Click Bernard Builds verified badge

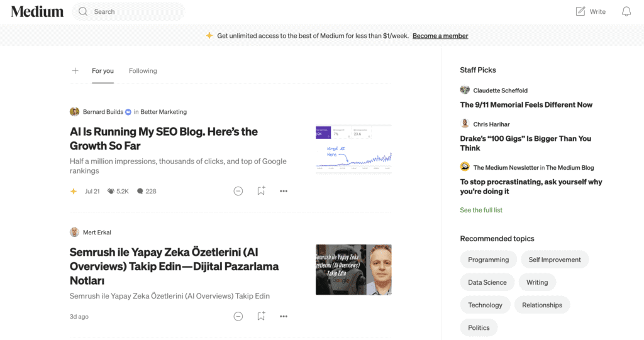pos(128,112)
